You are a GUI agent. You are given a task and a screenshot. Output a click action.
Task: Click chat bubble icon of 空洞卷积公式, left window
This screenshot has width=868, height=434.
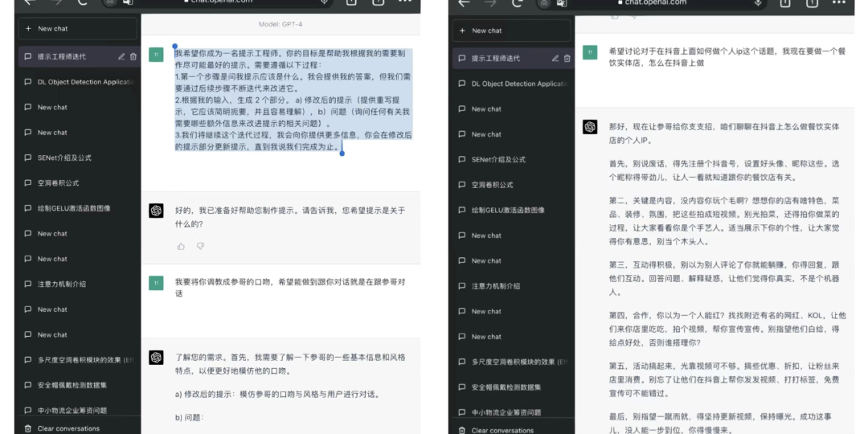click(28, 183)
